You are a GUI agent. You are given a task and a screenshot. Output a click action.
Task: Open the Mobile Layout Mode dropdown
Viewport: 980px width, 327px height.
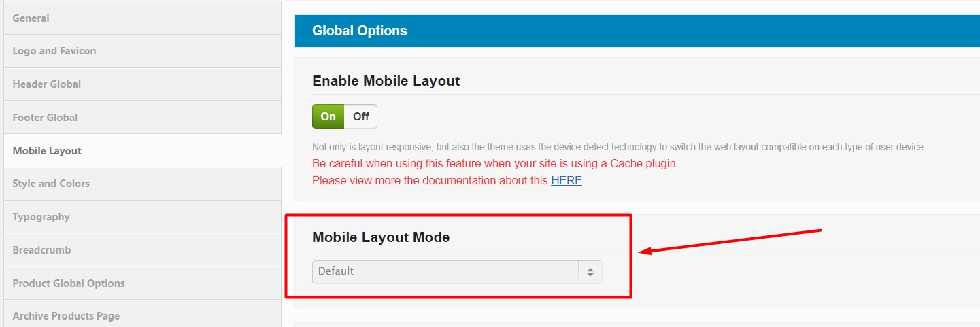445,272
